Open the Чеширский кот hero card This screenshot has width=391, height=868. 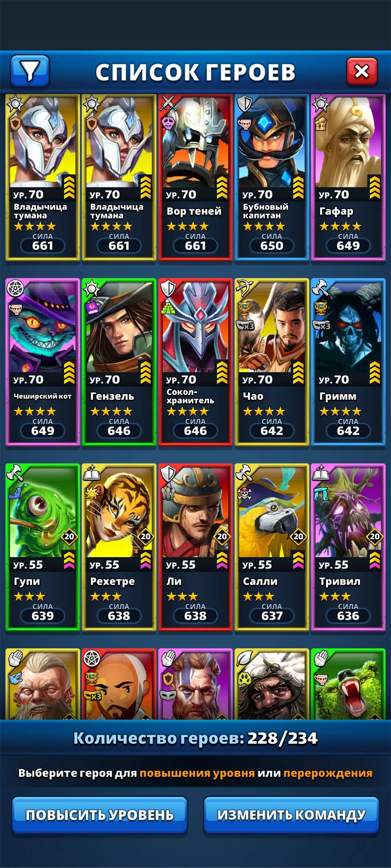point(43,362)
